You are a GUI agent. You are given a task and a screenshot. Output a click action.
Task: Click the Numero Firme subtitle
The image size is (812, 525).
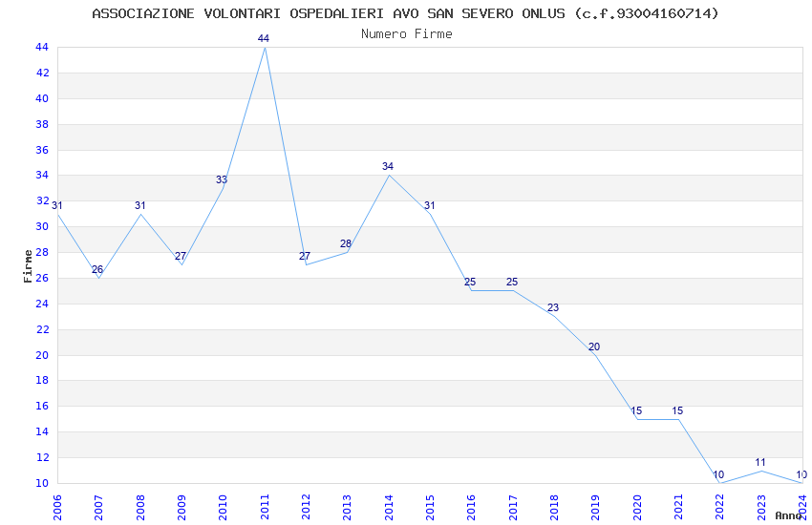point(407,33)
